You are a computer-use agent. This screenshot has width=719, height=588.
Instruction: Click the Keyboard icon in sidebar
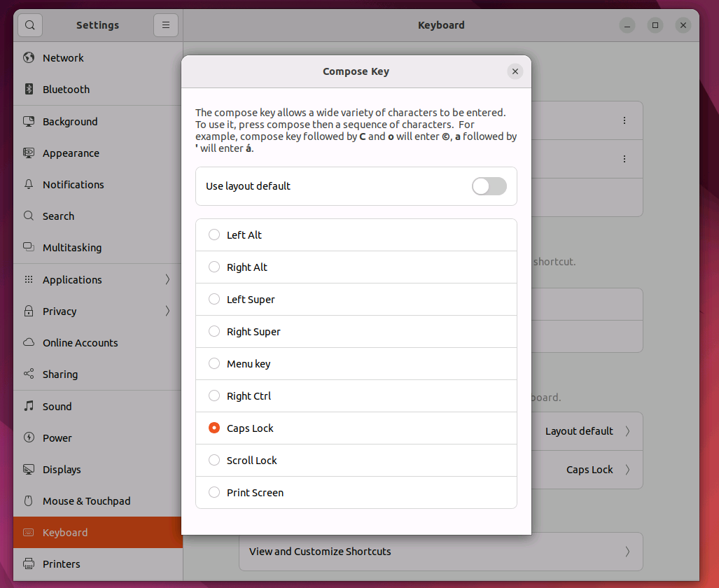point(29,533)
